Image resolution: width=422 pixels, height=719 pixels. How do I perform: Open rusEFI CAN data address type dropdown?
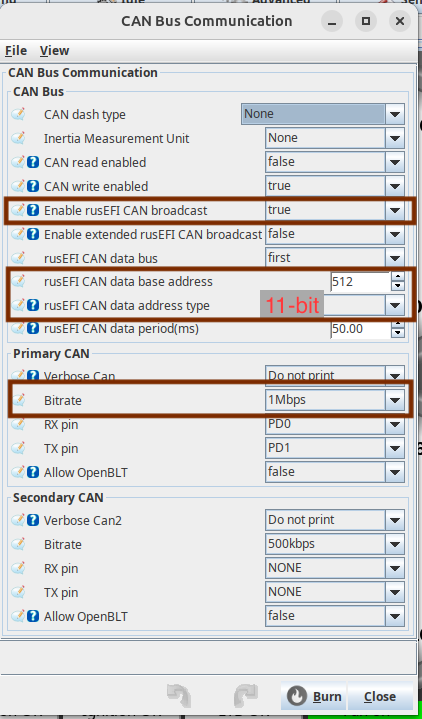click(x=335, y=305)
